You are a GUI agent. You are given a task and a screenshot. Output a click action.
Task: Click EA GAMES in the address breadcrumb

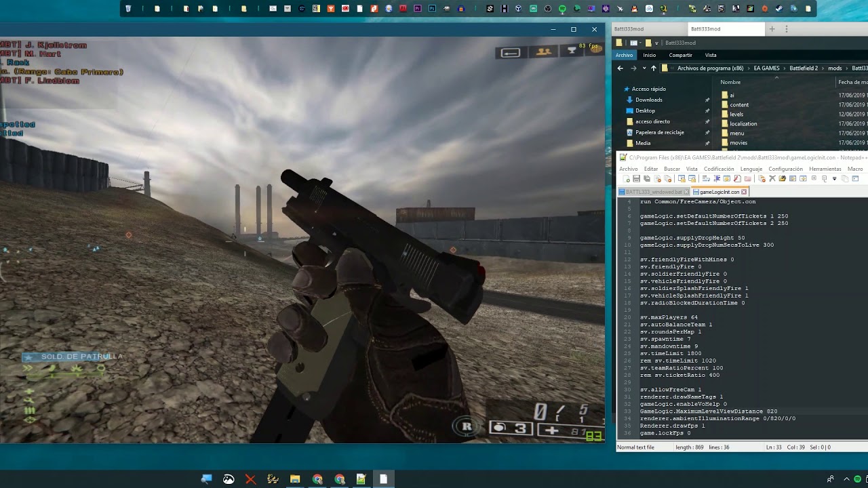(x=766, y=68)
